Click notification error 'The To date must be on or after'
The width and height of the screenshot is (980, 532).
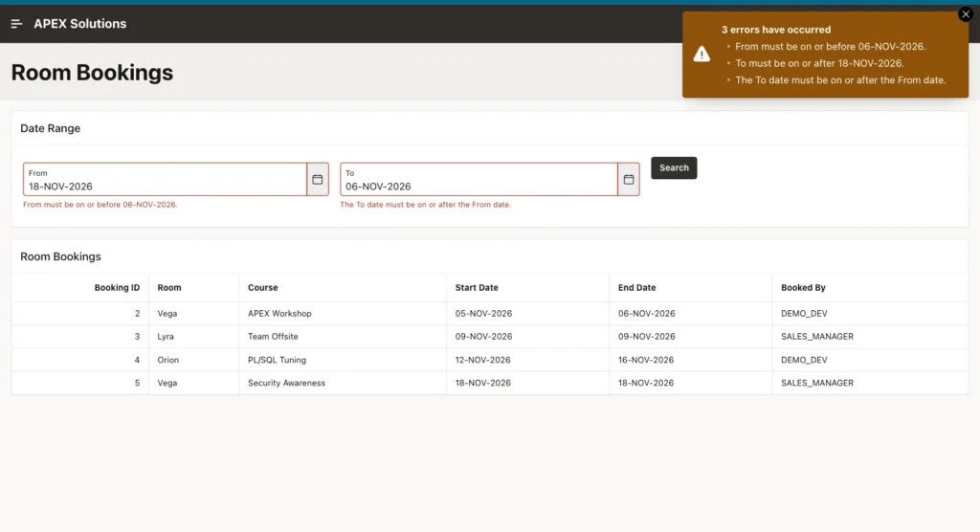point(840,80)
